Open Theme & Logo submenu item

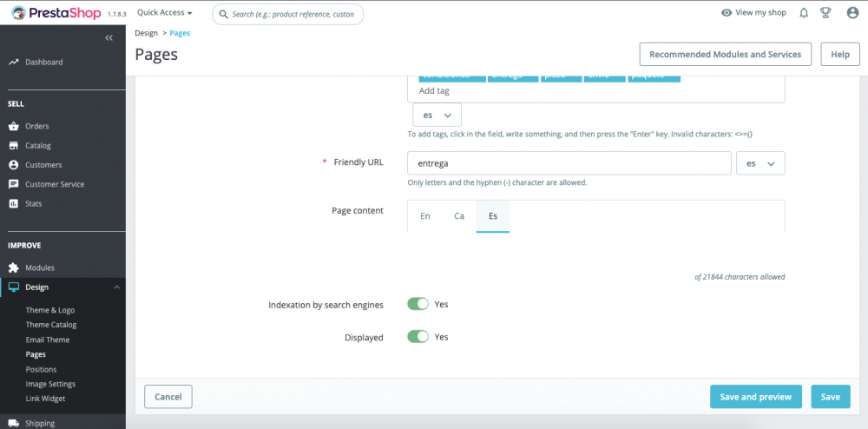pos(49,310)
